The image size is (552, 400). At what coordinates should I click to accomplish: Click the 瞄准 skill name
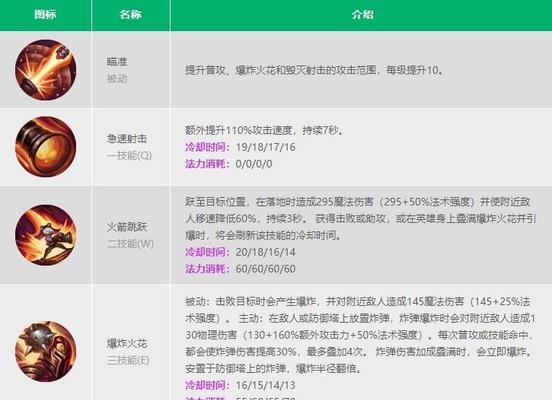tap(117, 62)
